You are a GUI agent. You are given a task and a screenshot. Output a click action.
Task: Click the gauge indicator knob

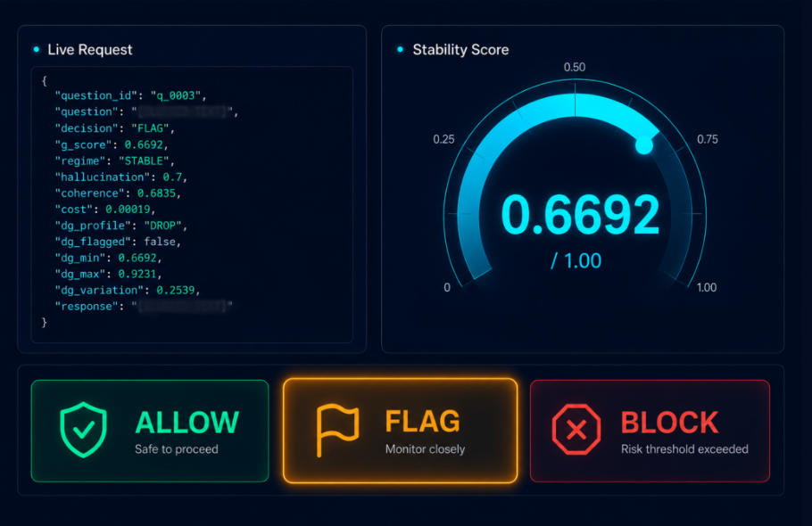tap(644, 145)
